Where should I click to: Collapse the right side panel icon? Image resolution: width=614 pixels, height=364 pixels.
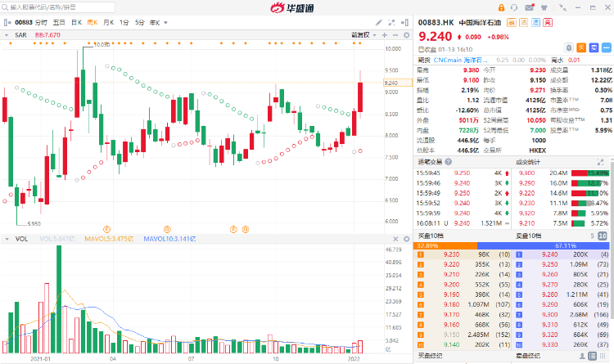tap(405, 23)
